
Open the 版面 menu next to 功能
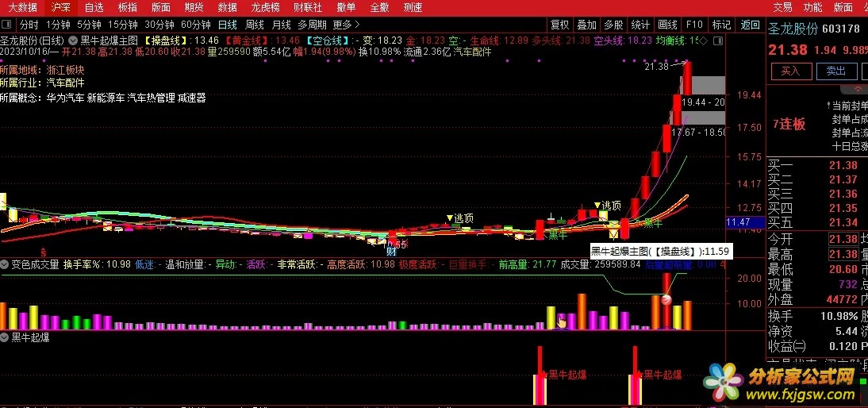pos(843,7)
